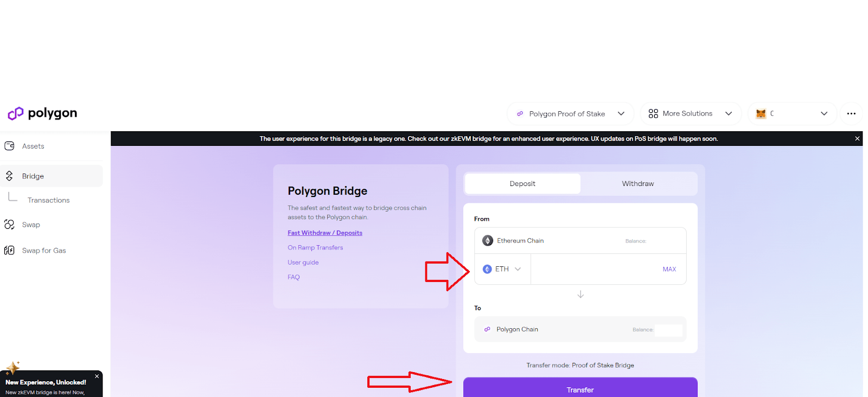The height and width of the screenshot is (397, 868).
Task: Open Transactions in the sidebar
Action: click(x=48, y=200)
